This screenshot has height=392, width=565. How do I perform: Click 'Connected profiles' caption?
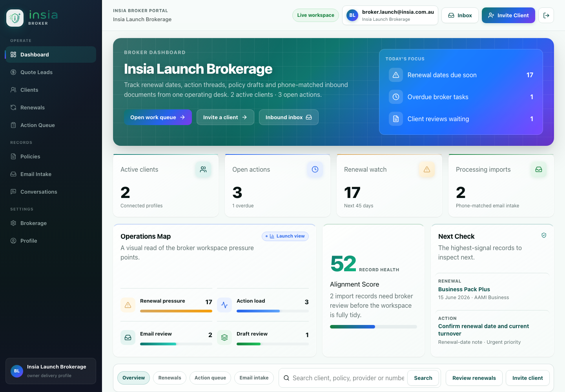point(141,206)
